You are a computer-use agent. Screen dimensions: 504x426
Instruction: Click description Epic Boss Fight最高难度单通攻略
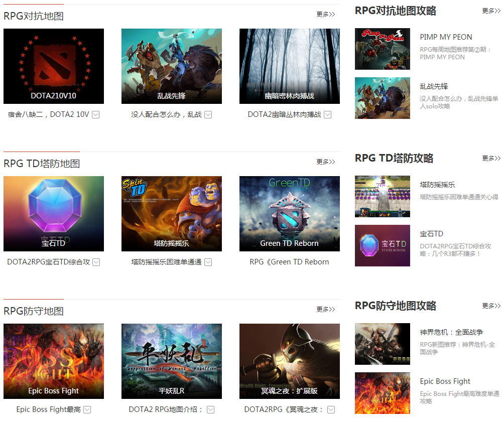(460, 397)
